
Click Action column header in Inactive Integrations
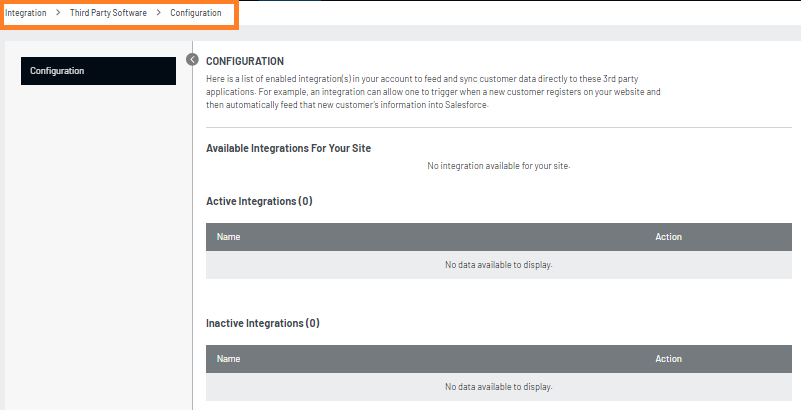[x=668, y=359]
